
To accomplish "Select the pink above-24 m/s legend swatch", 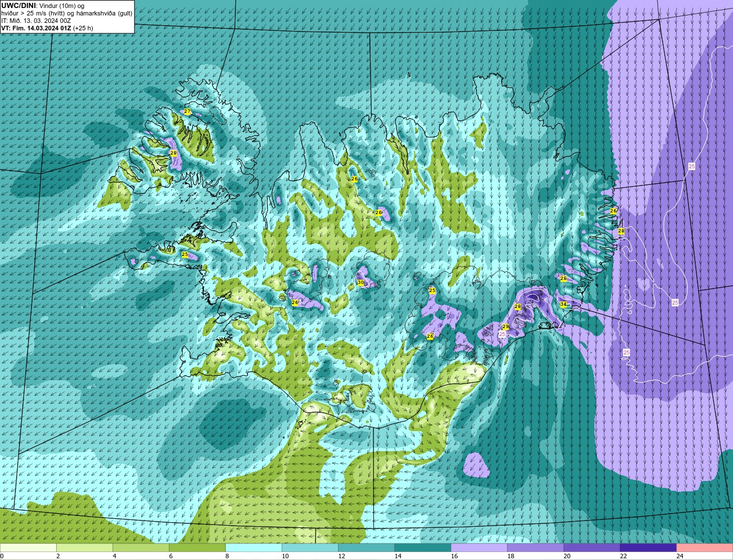I will pyautogui.click(x=705, y=547).
